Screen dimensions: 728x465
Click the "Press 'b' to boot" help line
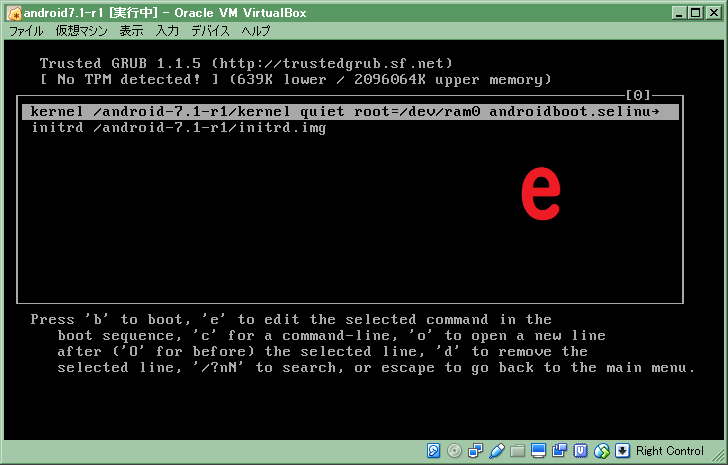(291, 319)
